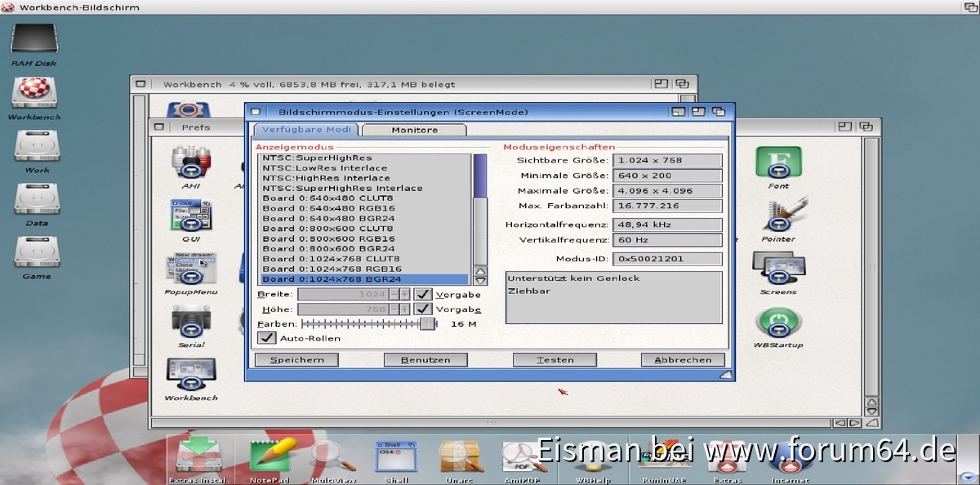Image resolution: width=980 pixels, height=485 pixels.
Task: Select the PopupMenu prefs icon
Action: coord(191,269)
